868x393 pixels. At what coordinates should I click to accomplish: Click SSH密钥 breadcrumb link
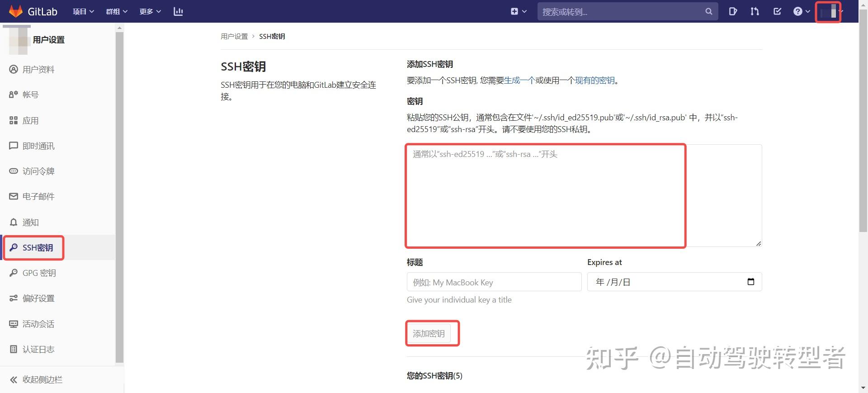point(272,36)
